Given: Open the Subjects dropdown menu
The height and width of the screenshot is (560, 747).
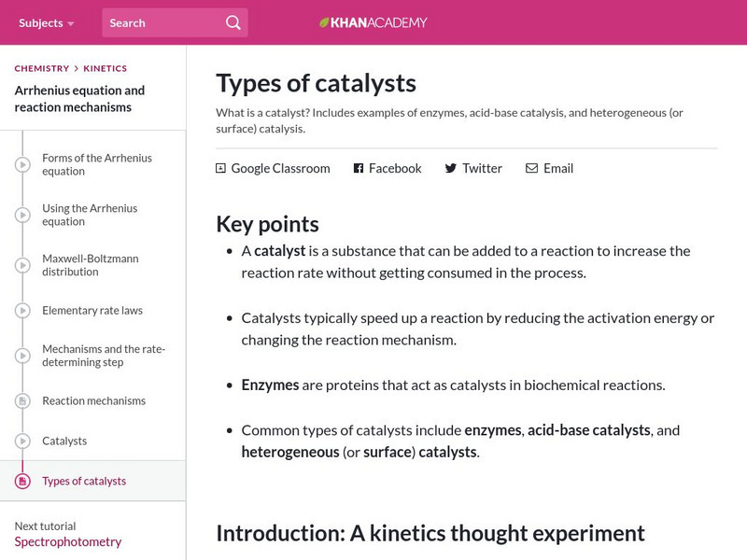Looking at the screenshot, I should click(x=47, y=22).
